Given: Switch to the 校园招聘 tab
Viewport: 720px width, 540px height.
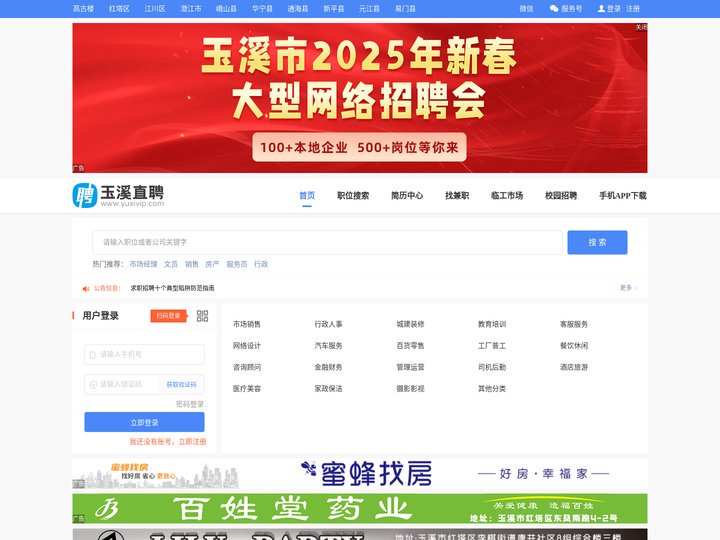Looking at the screenshot, I should coord(561,196).
